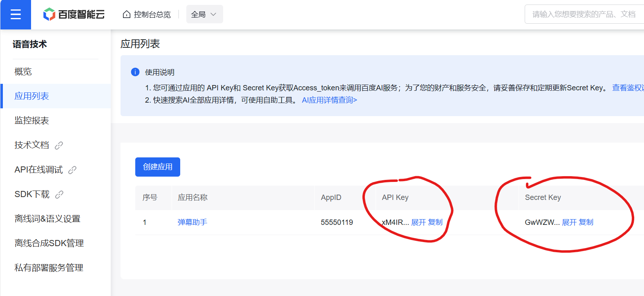The width and height of the screenshot is (644, 296).
Task: Click link icon next to 技术文档
Action: point(59,146)
